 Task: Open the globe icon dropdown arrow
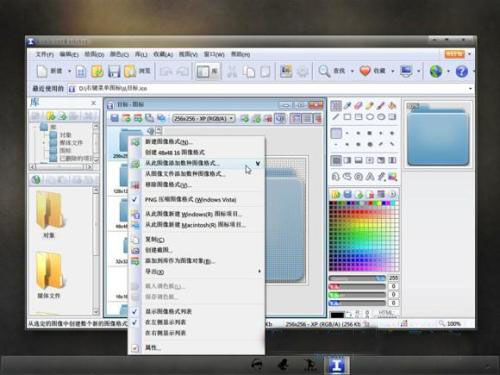coord(448,71)
